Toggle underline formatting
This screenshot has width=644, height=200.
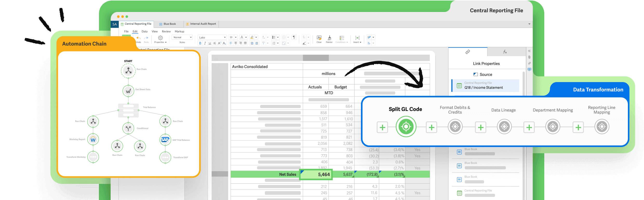pyautogui.click(x=210, y=43)
